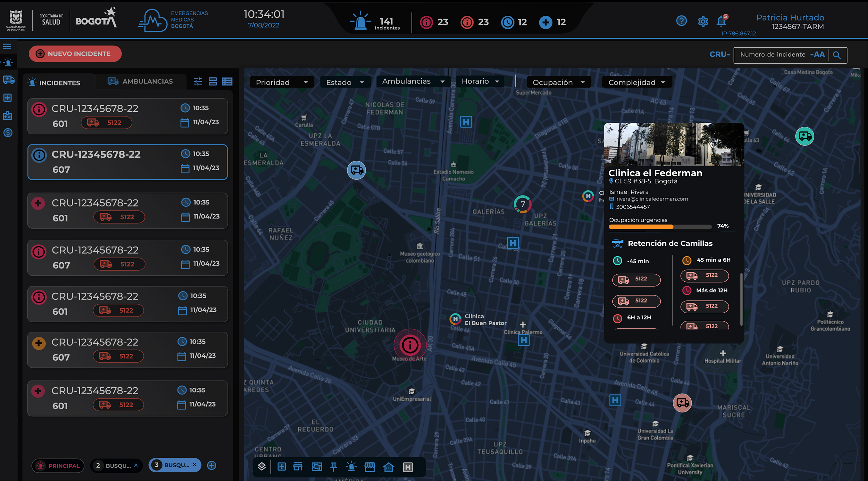This screenshot has width=868, height=481.
Task: Expand the Prioridad dropdown
Action: point(282,82)
